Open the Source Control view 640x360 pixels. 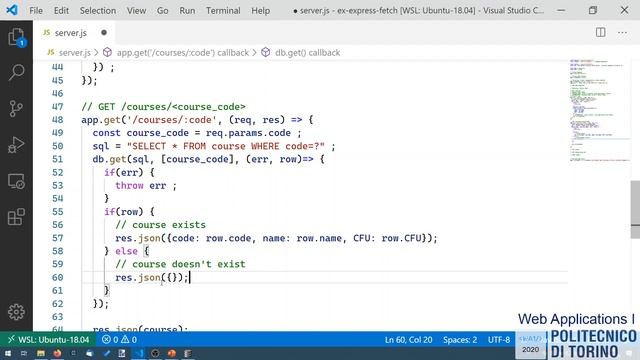(16, 108)
